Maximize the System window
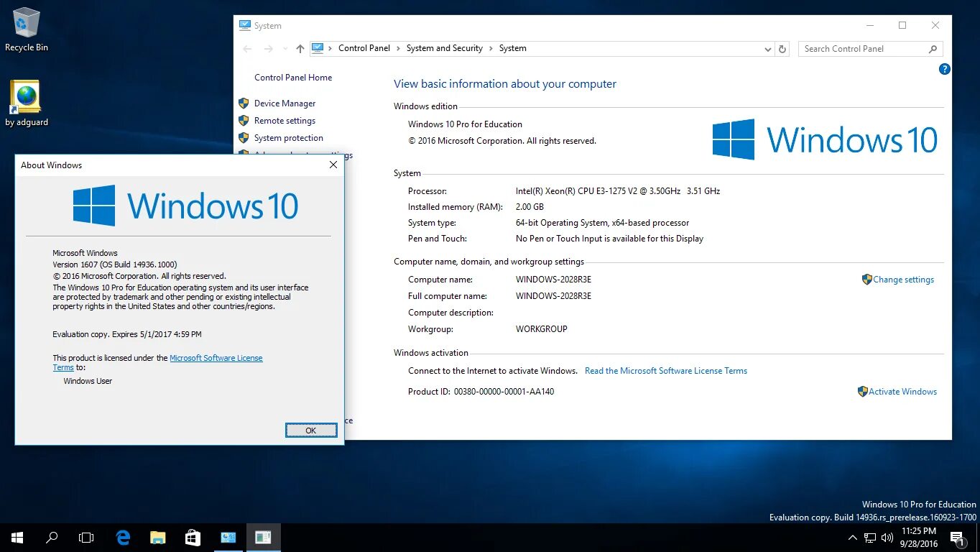The image size is (980, 552). (x=902, y=25)
